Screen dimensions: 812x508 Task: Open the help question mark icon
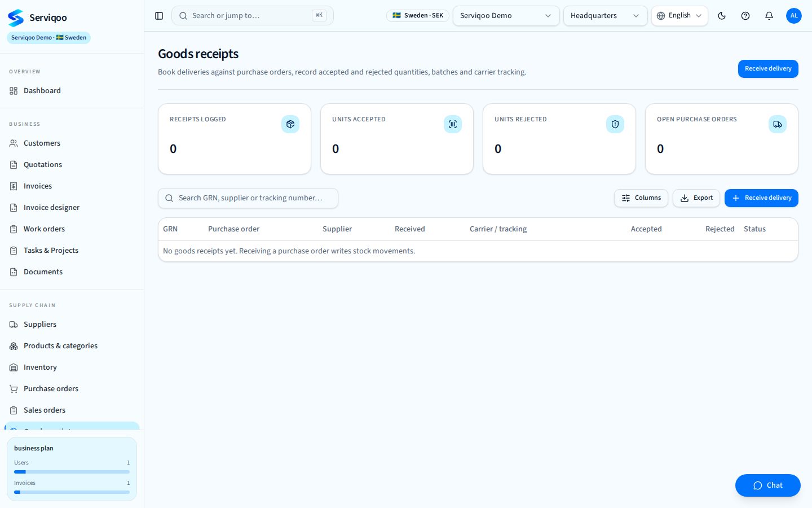click(745, 16)
